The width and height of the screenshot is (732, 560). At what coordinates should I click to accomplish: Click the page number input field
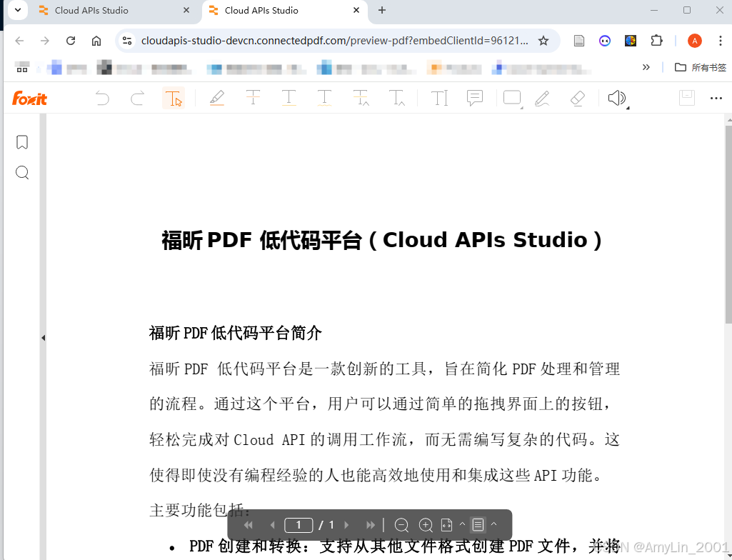point(299,525)
